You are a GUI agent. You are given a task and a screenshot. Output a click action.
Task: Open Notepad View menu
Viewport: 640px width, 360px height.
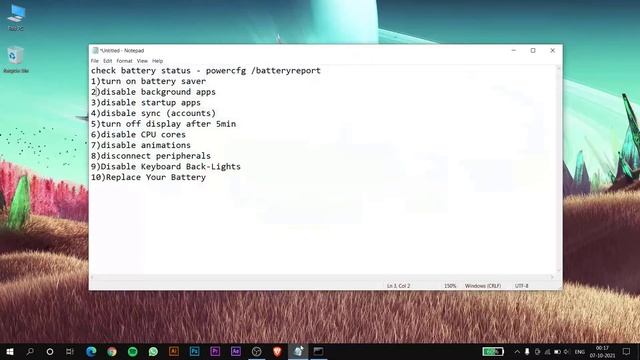[x=142, y=61]
